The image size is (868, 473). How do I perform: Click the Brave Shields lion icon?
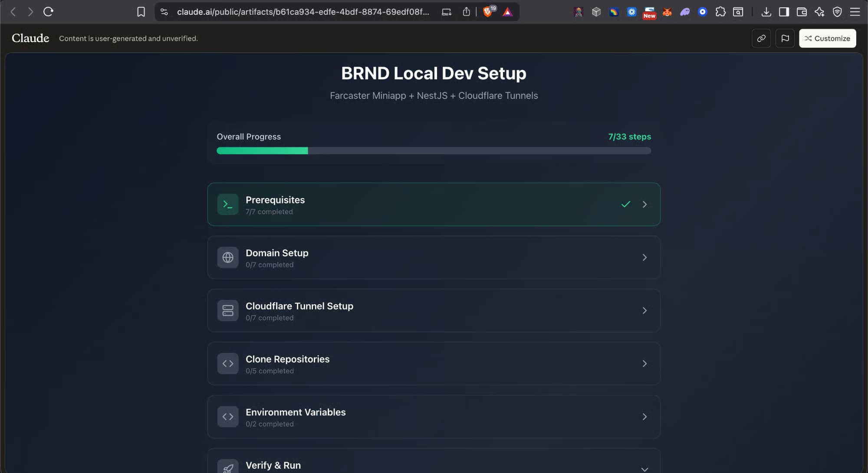coord(488,12)
